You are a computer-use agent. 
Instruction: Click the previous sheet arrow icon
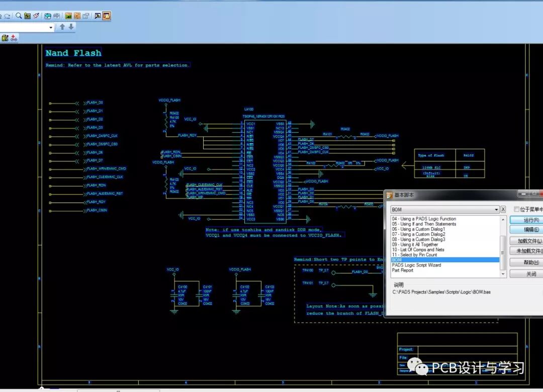click(47, 16)
